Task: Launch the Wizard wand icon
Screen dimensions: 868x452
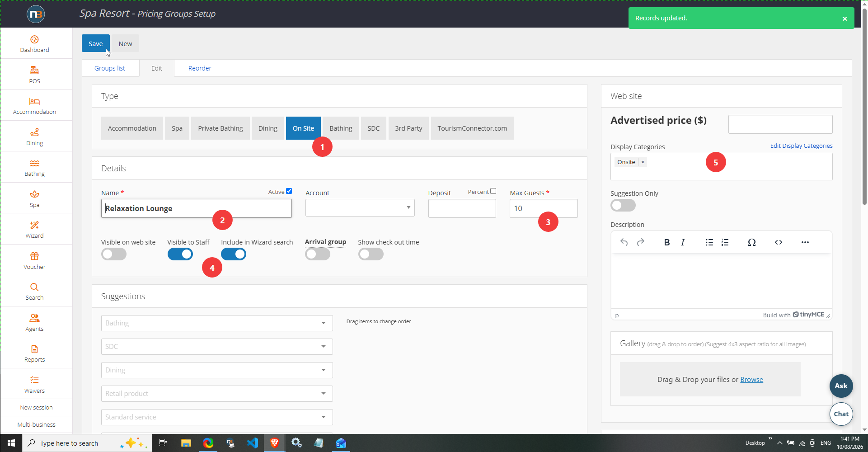Action: (x=34, y=225)
